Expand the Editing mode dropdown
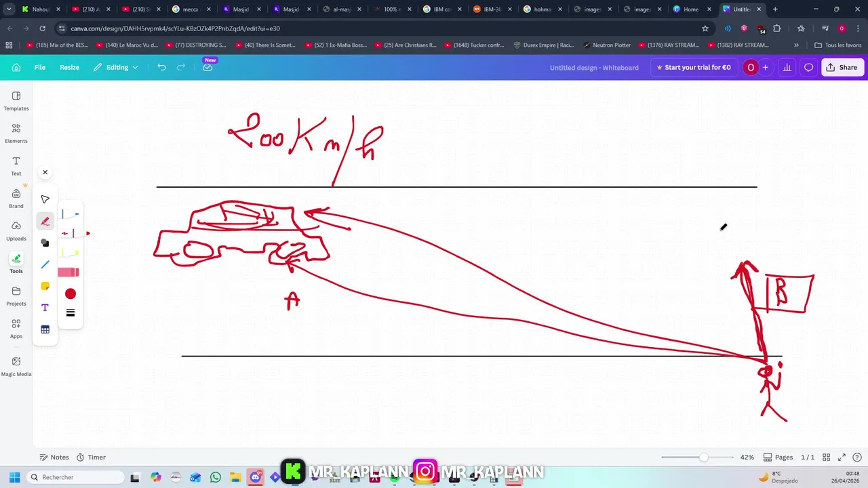868x488 pixels. (x=116, y=67)
